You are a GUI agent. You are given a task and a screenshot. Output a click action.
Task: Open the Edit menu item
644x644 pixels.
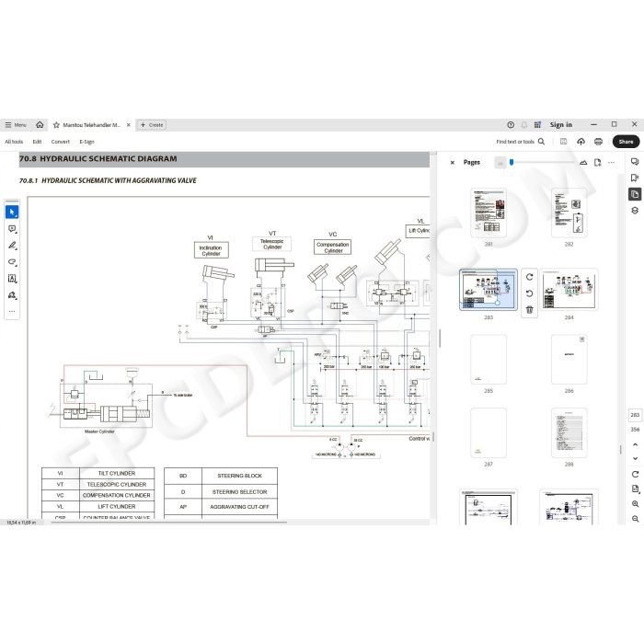37,142
